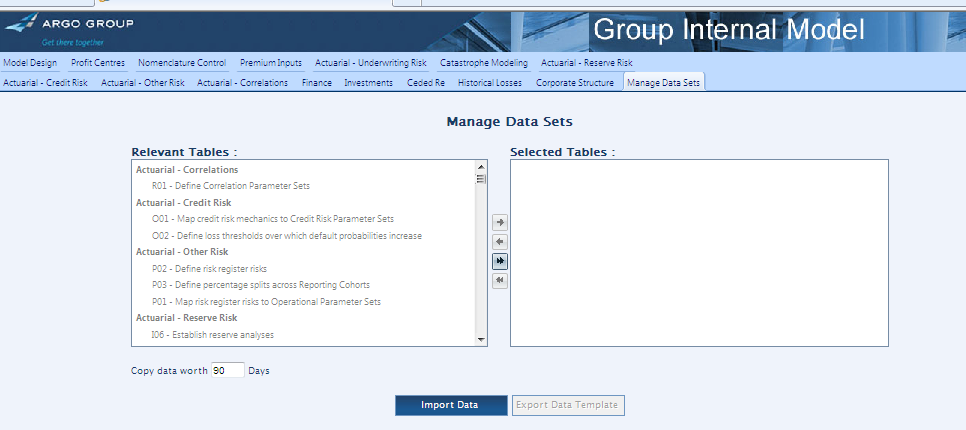966x430 pixels.
Task: Click the Copy data worth days field
Action: (227, 371)
